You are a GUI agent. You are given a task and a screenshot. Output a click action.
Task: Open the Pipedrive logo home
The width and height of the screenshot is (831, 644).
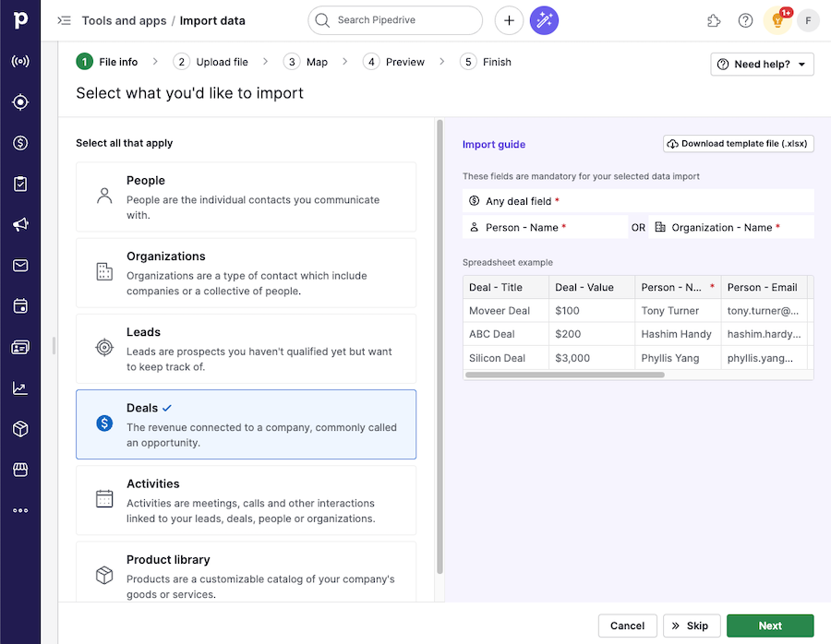pos(20,20)
